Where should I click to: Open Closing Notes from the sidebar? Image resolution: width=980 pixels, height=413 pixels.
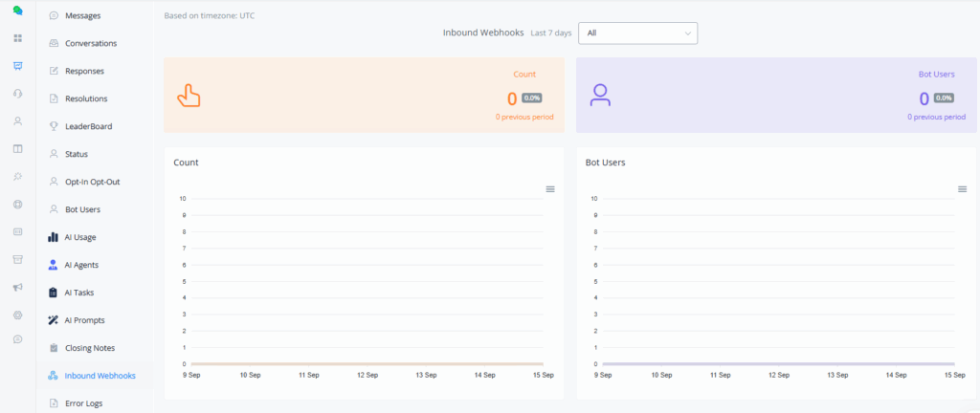90,348
